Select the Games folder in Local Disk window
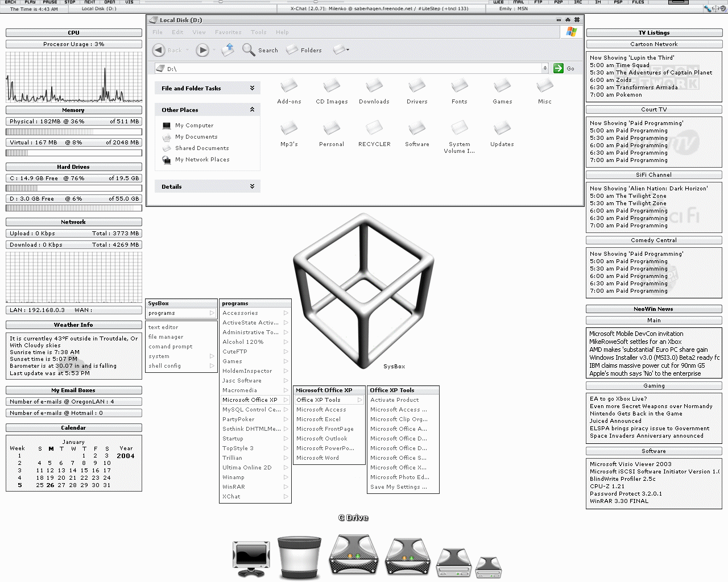Screen dimensions: 728x582 502,91
